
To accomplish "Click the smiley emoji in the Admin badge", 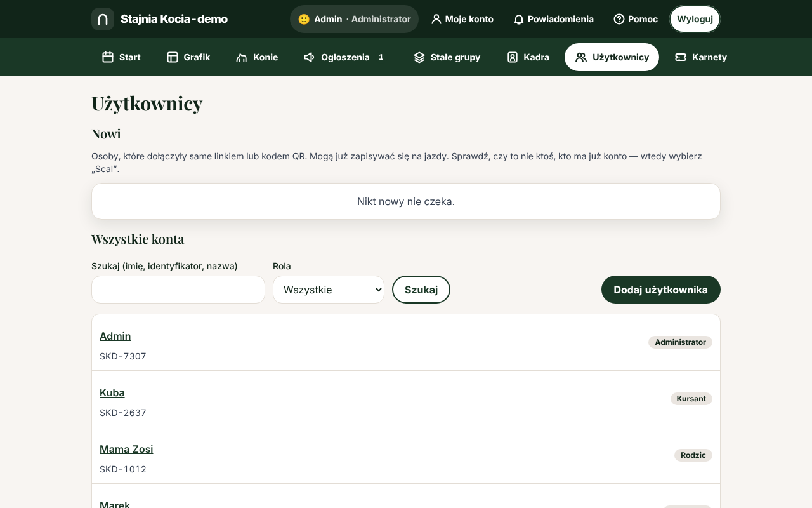I will (x=304, y=19).
